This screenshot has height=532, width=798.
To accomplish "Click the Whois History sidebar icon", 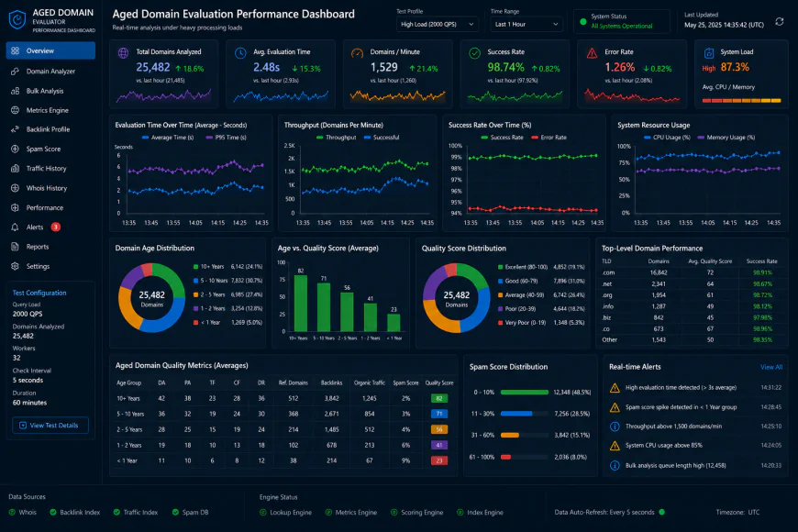I will 16,188.
